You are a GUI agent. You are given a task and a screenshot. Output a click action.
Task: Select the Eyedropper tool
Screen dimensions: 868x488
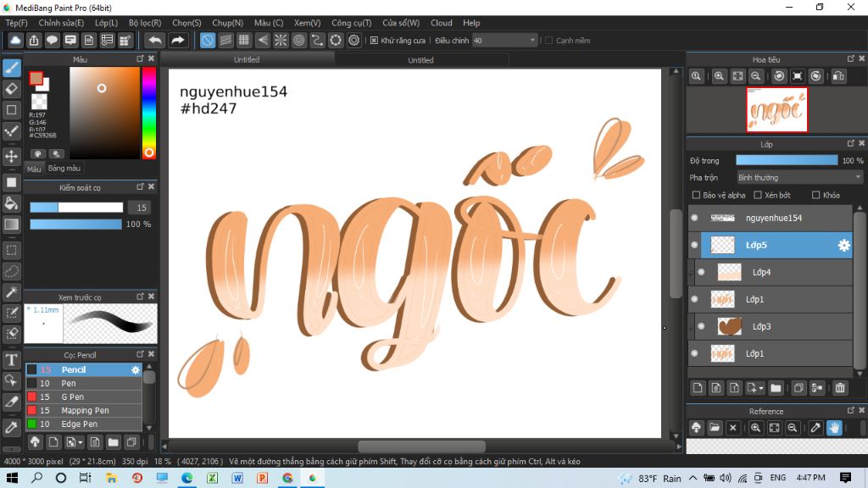click(x=12, y=427)
